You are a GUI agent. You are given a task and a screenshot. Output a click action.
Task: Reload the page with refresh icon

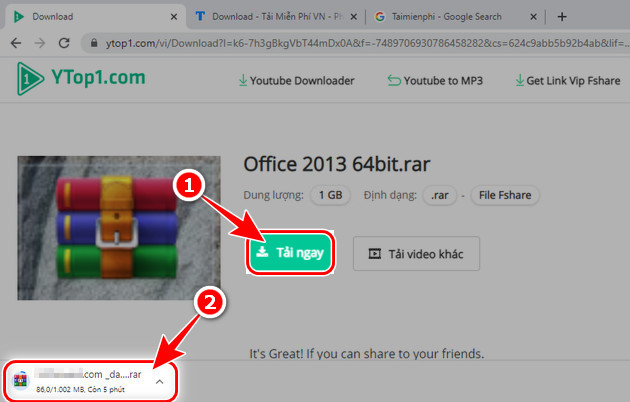[x=64, y=43]
